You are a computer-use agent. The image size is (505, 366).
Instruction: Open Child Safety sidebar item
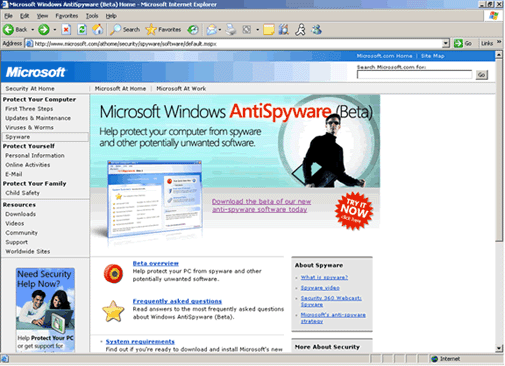22,193
